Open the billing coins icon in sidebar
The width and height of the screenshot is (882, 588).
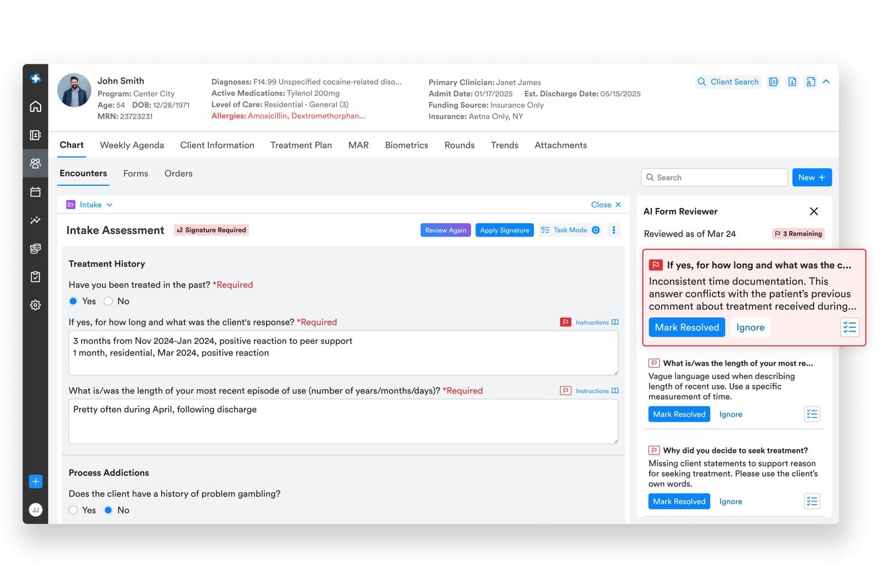click(36, 248)
